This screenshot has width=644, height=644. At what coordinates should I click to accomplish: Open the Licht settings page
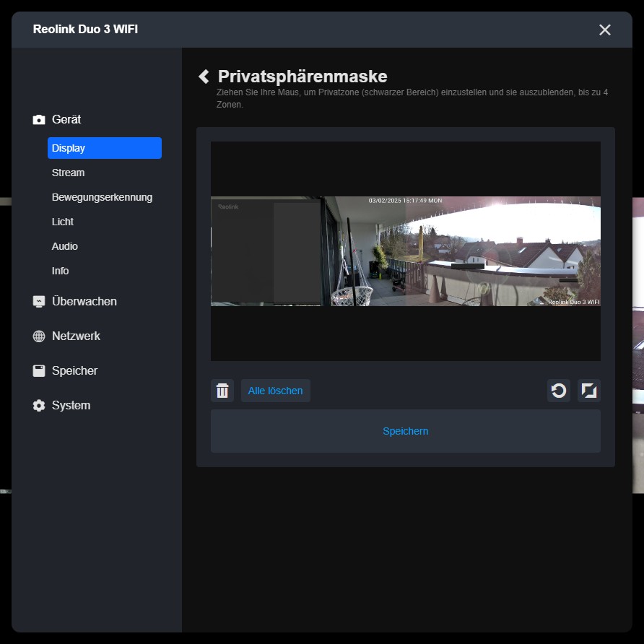point(63,222)
